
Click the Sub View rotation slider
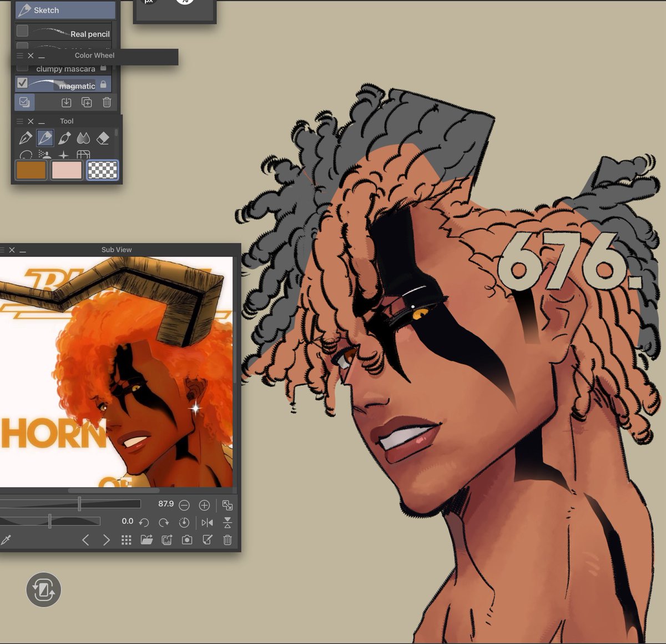[50, 521]
